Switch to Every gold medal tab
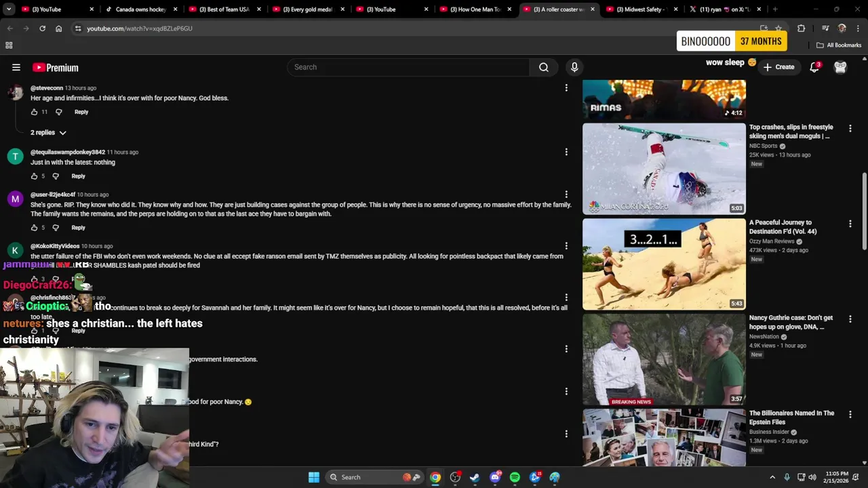The image size is (868, 488). [x=307, y=9]
